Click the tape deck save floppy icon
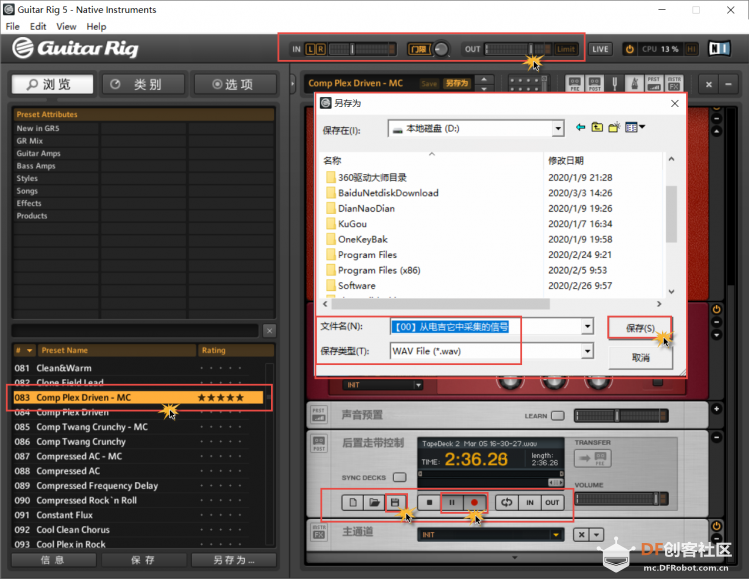 [x=395, y=503]
